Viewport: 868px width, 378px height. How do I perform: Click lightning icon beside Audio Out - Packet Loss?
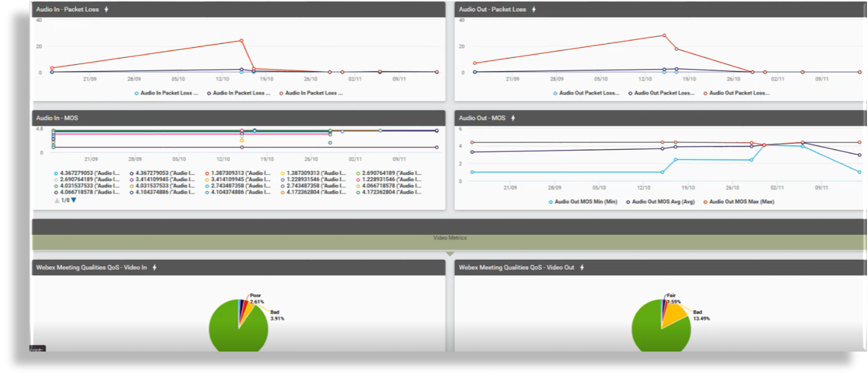click(534, 9)
